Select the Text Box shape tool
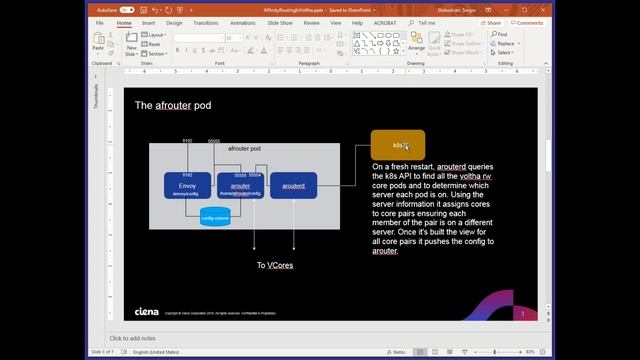Image resolution: width=640 pixels, height=360 pixels. 357,36
